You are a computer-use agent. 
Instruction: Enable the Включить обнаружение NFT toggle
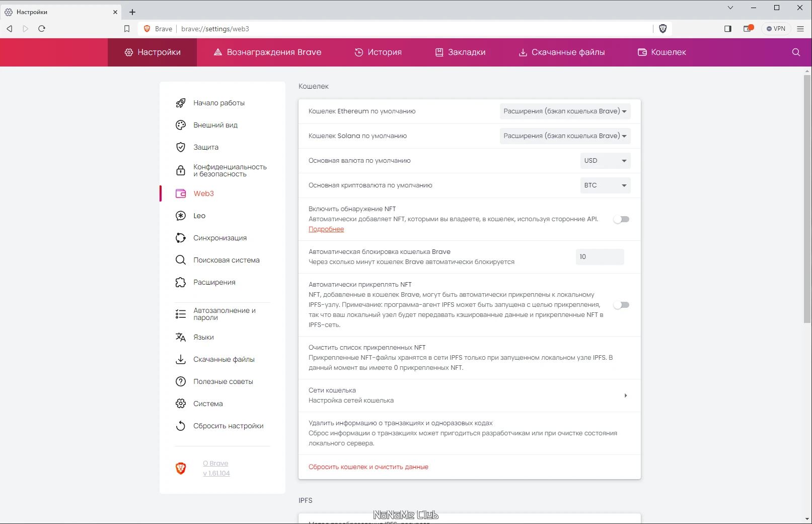(621, 219)
